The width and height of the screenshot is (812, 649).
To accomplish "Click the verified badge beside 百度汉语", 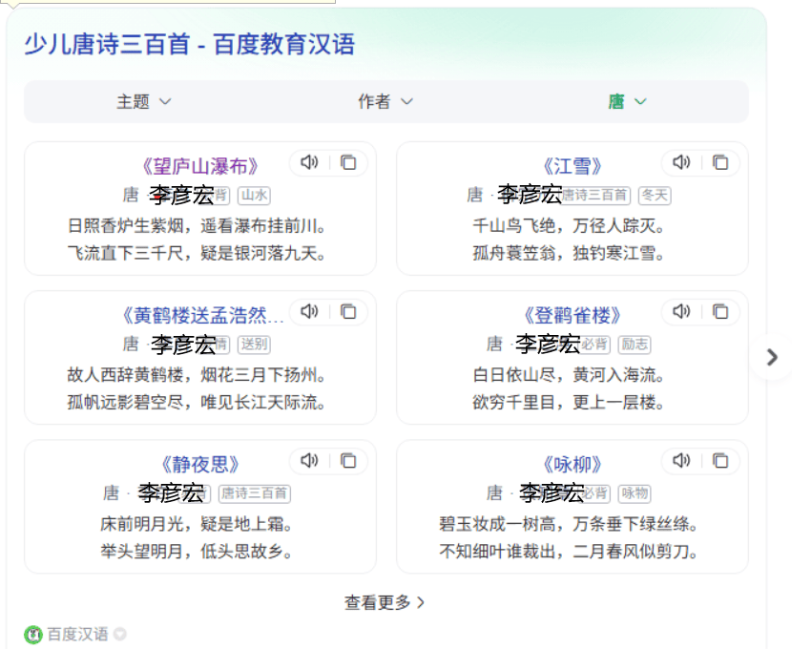I will (120, 634).
